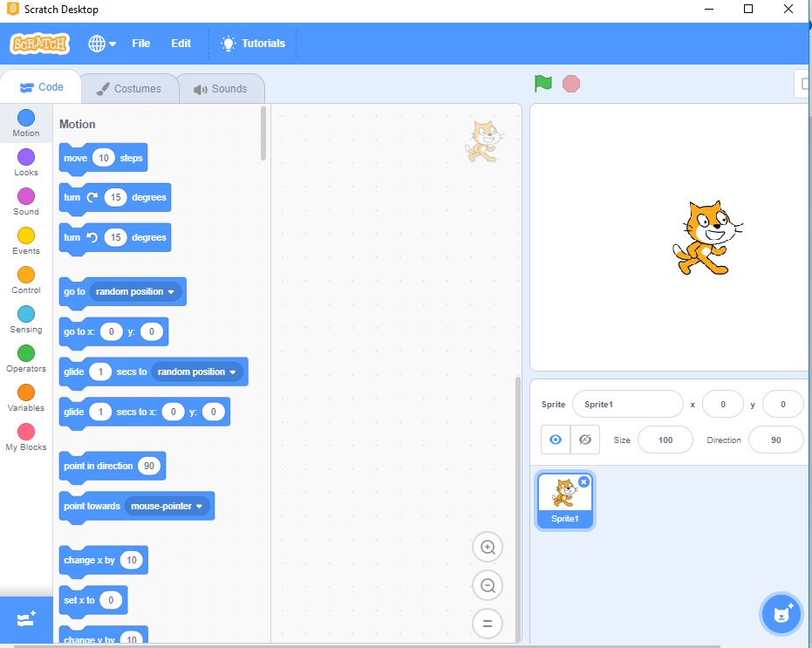The height and width of the screenshot is (648, 812).
Task: Click the Scratch Desktop title bar icon
Action: click(x=12, y=9)
